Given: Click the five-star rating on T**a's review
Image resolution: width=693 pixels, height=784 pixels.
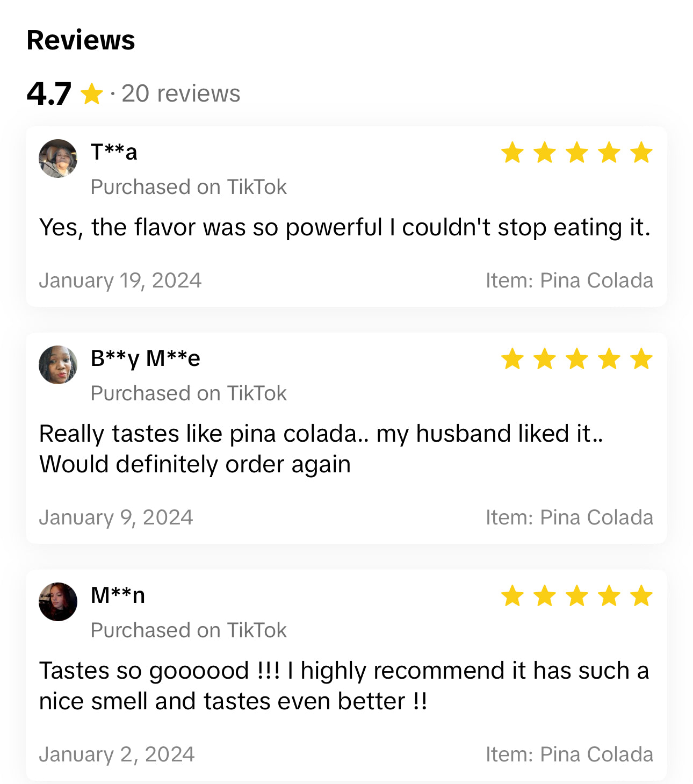Looking at the screenshot, I should 576,153.
